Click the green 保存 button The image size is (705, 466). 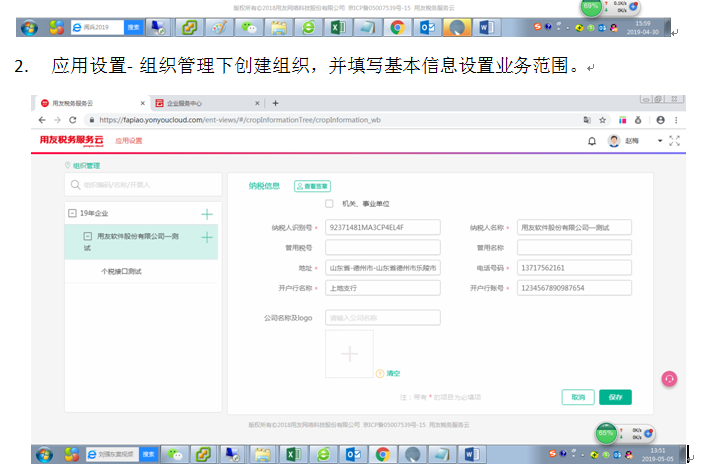(615, 397)
